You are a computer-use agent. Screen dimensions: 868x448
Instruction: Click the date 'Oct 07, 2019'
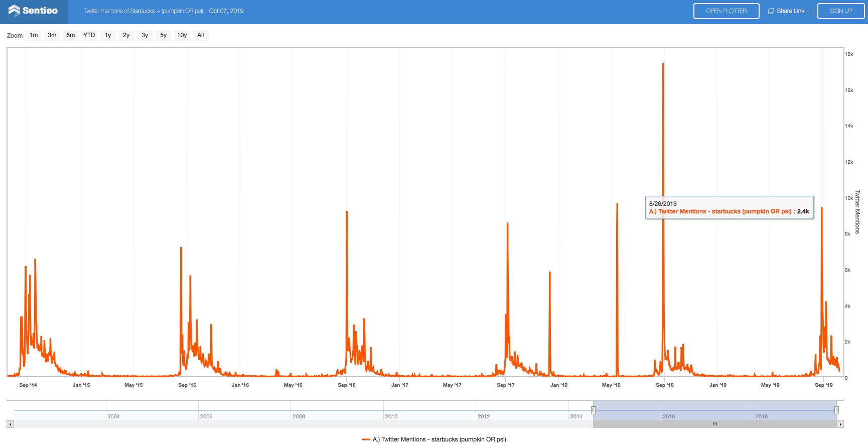226,11
